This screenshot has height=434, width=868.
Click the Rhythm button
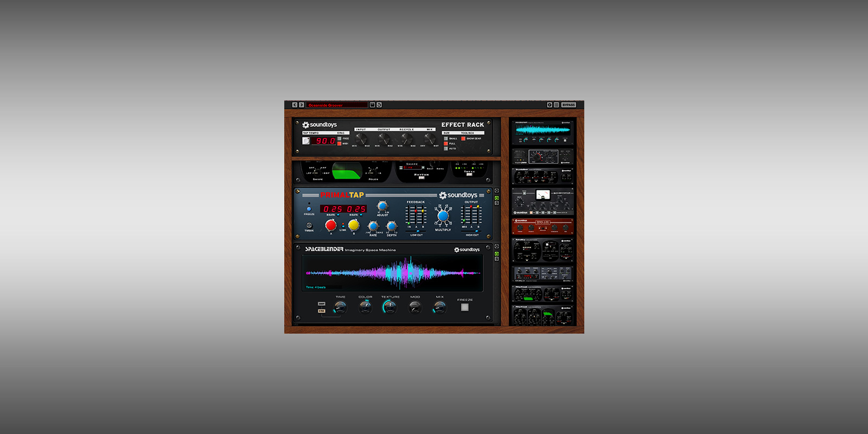422,178
